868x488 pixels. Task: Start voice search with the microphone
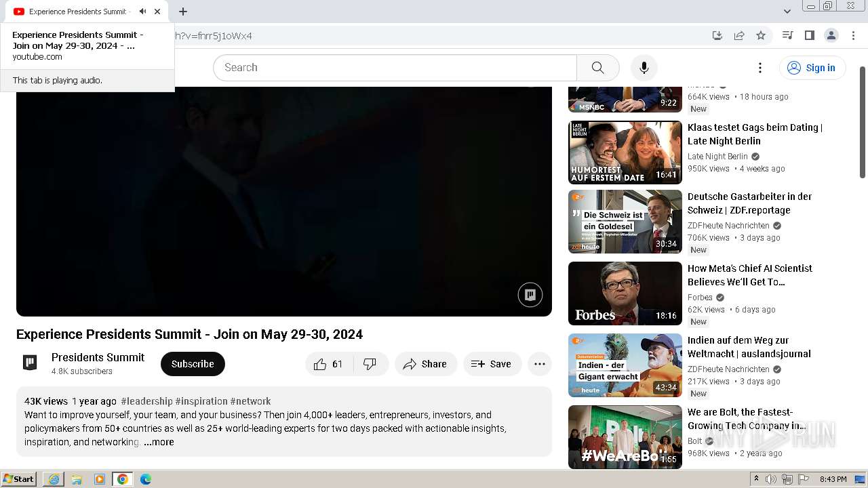pos(644,68)
